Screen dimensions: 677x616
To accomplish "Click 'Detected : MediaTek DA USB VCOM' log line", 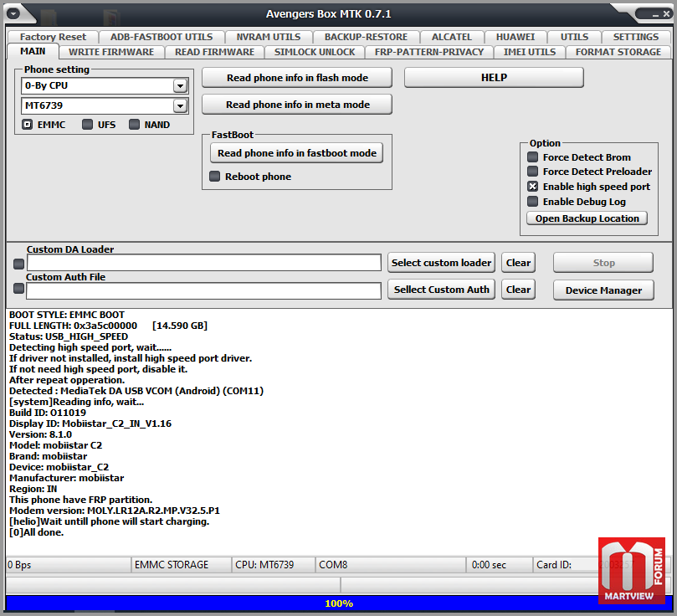I will tap(136, 391).
